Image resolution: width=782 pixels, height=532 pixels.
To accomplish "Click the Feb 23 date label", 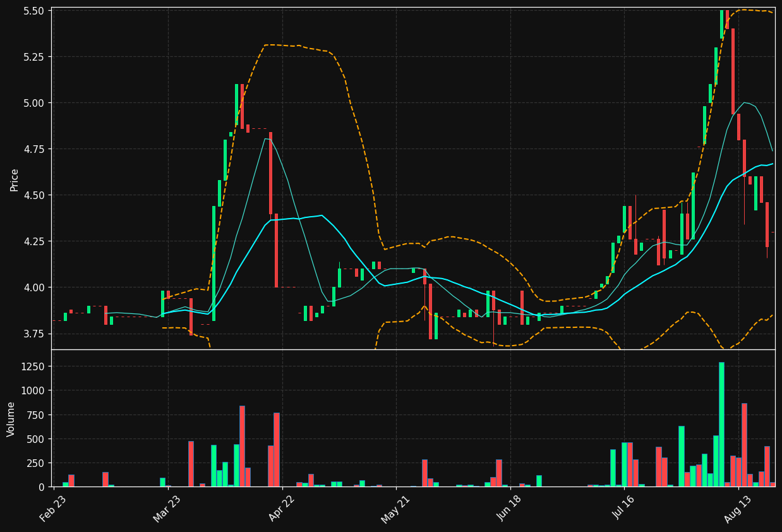I will click(52, 509).
